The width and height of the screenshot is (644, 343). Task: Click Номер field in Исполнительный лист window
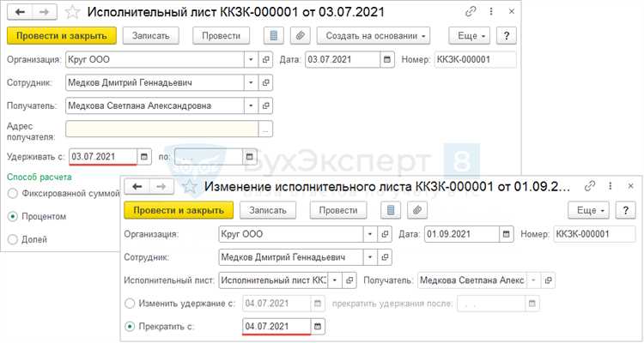[x=475, y=59]
